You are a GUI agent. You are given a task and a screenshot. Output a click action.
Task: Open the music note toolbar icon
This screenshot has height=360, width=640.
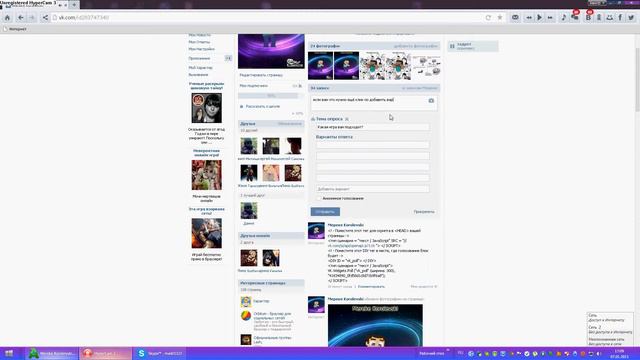click(x=564, y=18)
